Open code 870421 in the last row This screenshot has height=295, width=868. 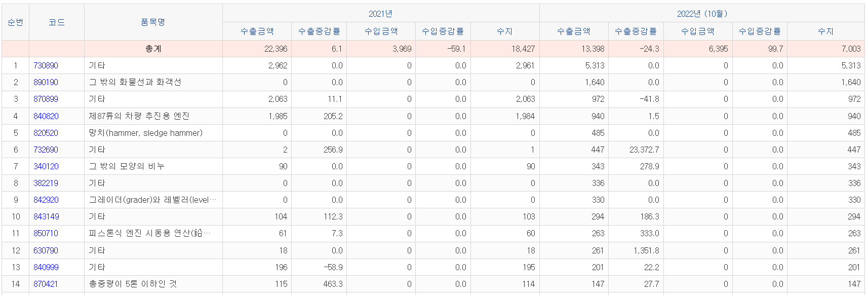pyautogui.click(x=46, y=284)
